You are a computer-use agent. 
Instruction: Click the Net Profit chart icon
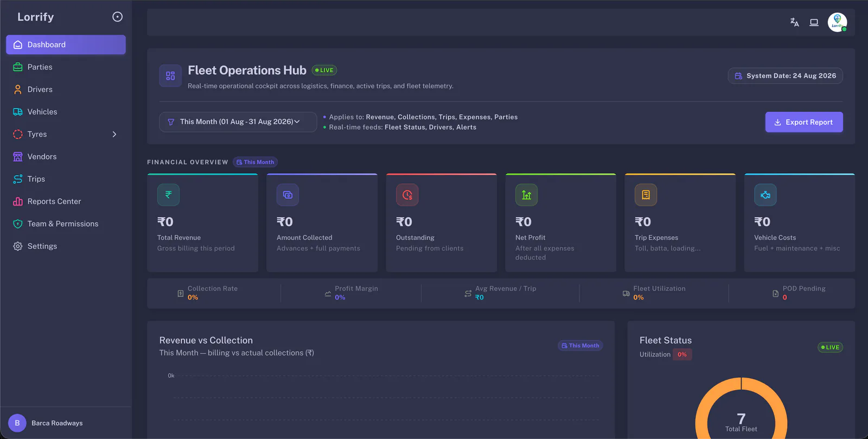[526, 195]
